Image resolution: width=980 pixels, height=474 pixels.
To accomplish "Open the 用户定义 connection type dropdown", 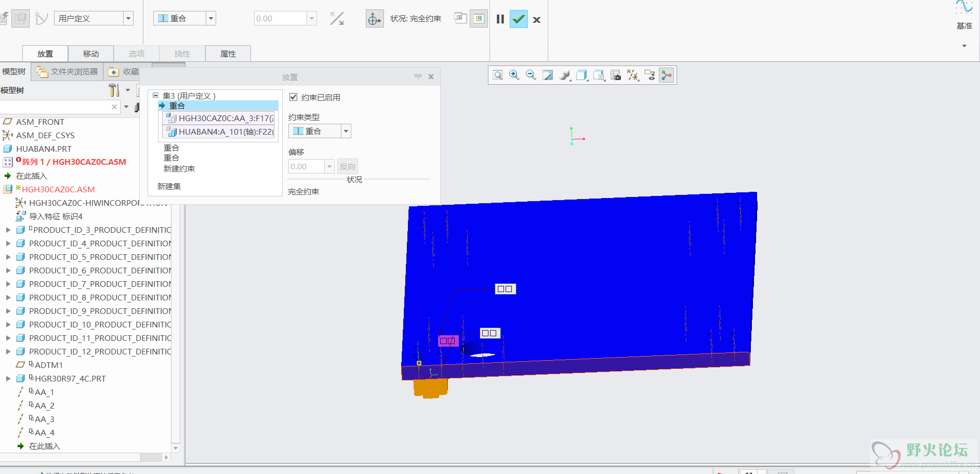I will pyautogui.click(x=128, y=18).
